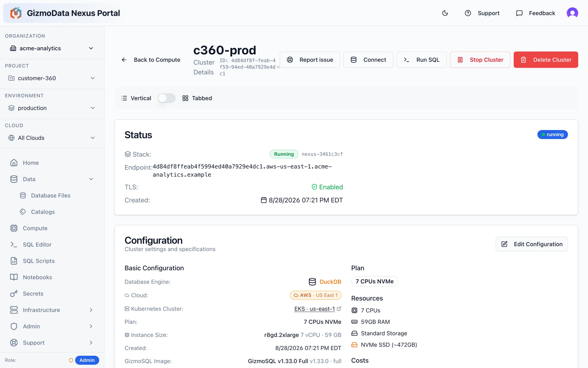This screenshot has width=588, height=368.
Task: Click the Vertical list icon
Action: pyautogui.click(x=124, y=98)
